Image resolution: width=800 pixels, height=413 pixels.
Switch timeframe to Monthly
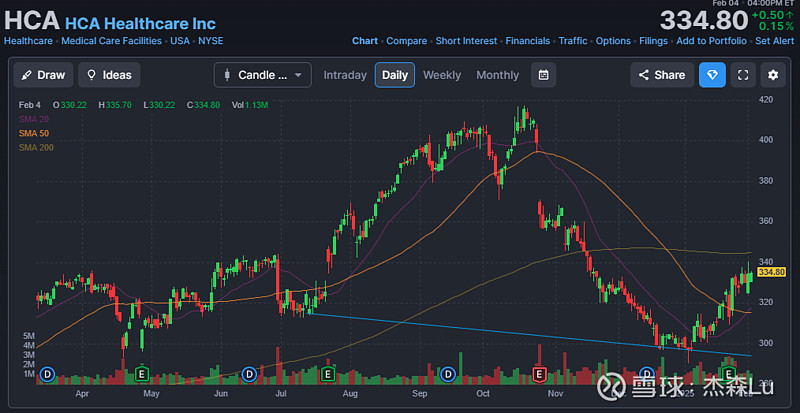(497, 75)
